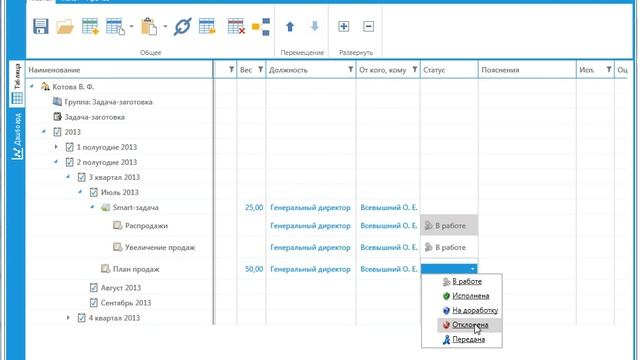Collapse the Июль 2013 node
640x360 pixels.
[x=80, y=192]
